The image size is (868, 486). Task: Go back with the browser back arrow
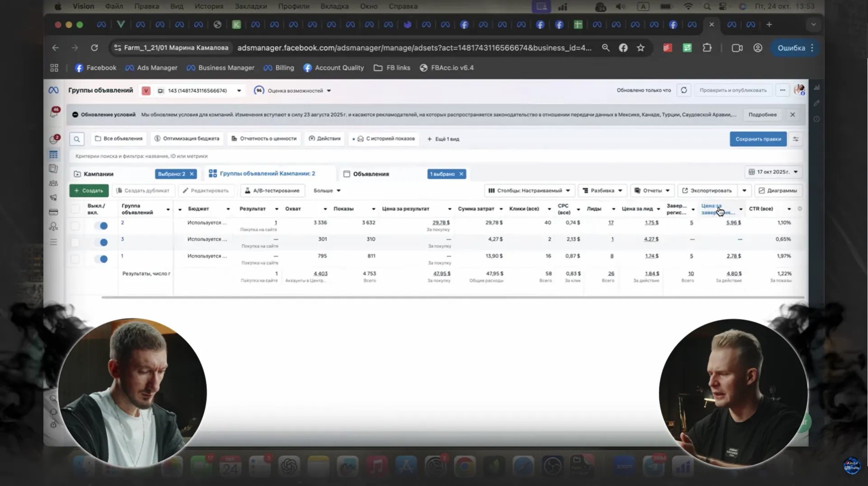[55, 48]
